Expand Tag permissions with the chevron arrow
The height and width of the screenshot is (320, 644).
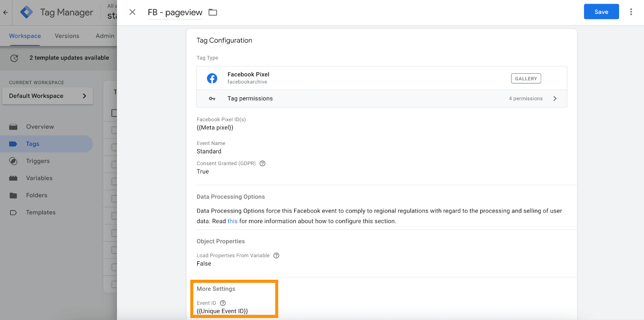[x=555, y=99]
